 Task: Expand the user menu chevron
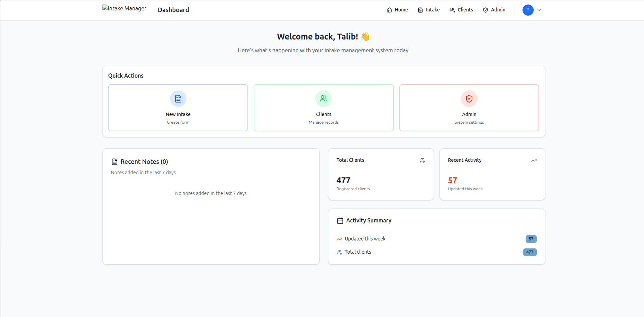click(x=539, y=10)
